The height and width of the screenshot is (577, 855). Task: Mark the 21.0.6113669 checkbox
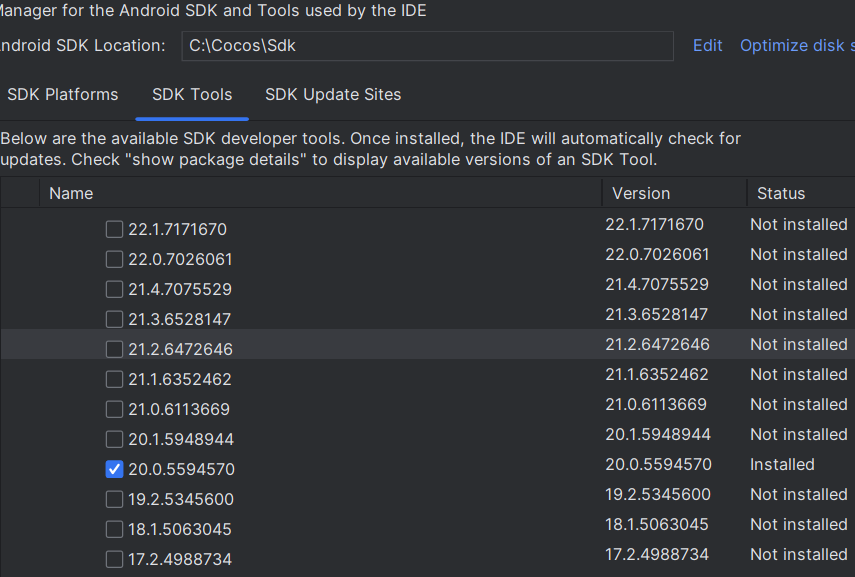[114, 409]
